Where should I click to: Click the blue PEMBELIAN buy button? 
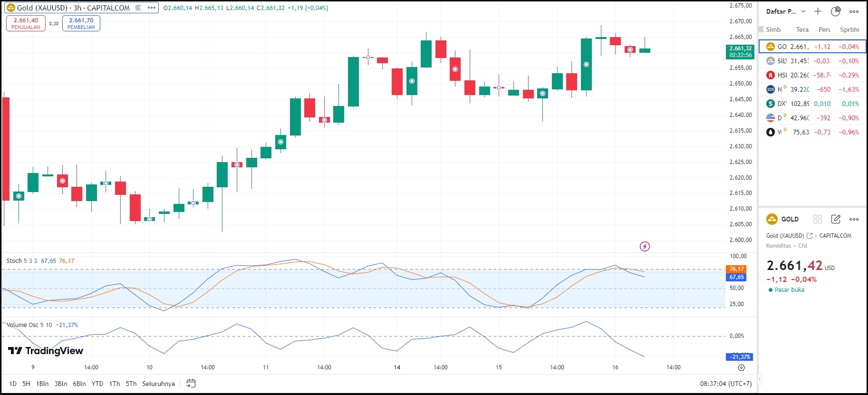click(x=81, y=23)
